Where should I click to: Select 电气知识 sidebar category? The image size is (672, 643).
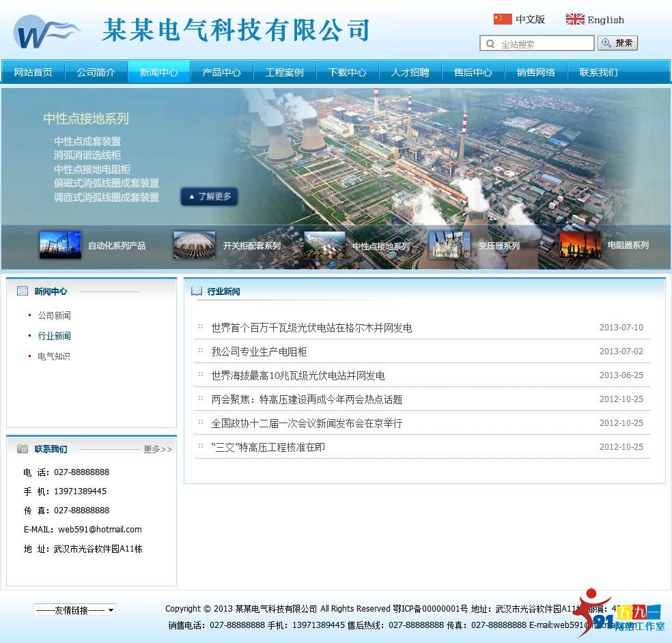[54, 356]
